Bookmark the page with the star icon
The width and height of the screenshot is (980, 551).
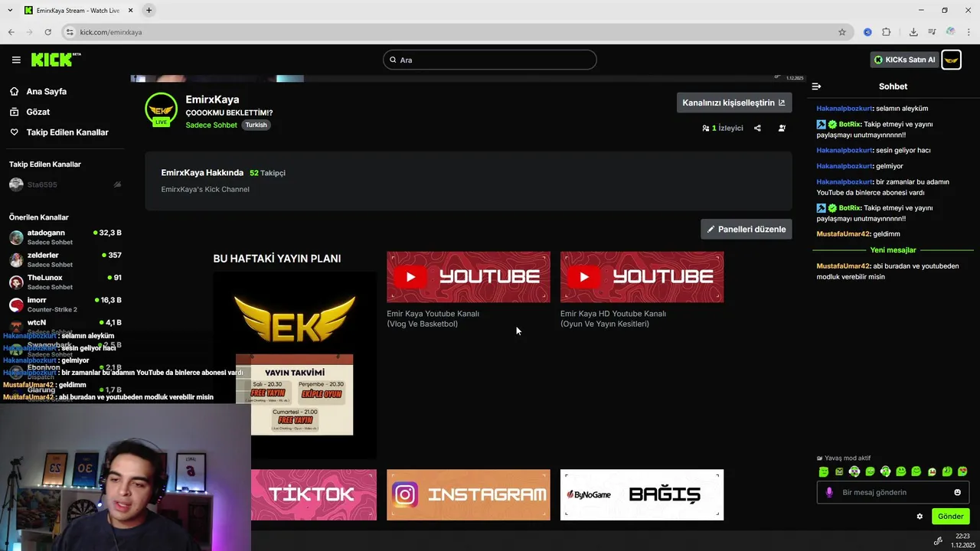point(842,32)
